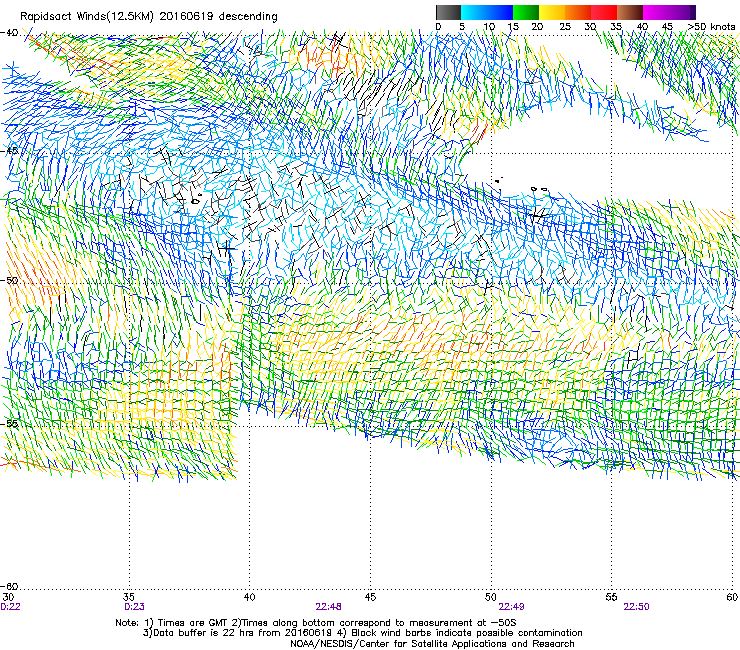The width and height of the screenshot is (740, 650).
Task: Click the 'Times are GMT' note line
Action: (x=316, y=623)
